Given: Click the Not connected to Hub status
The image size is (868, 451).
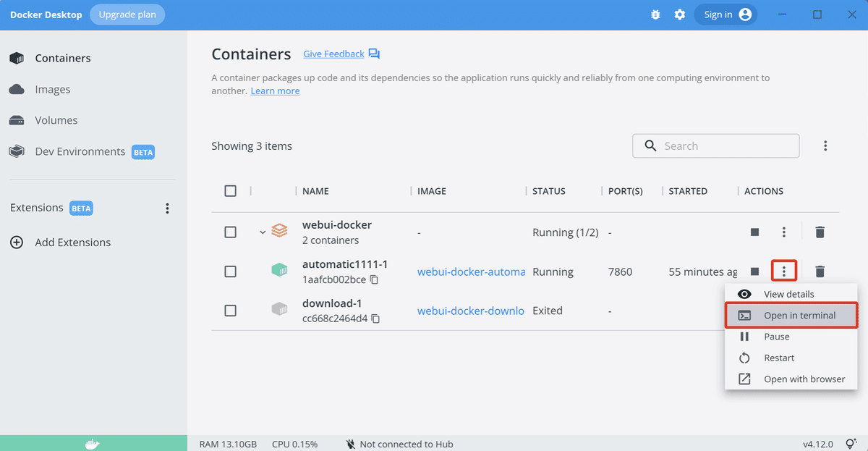Looking at the screenshot, I should tap(399, 444).
